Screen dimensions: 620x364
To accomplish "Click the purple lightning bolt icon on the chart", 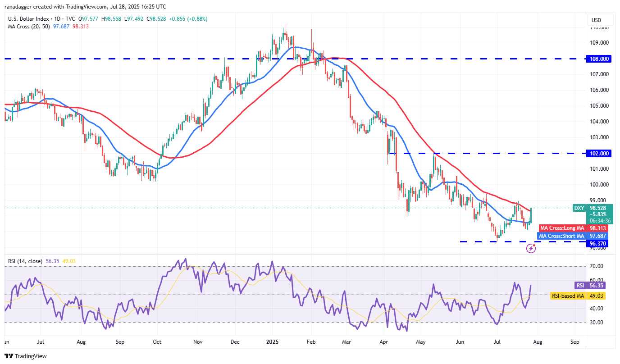I will pos(531,248).
